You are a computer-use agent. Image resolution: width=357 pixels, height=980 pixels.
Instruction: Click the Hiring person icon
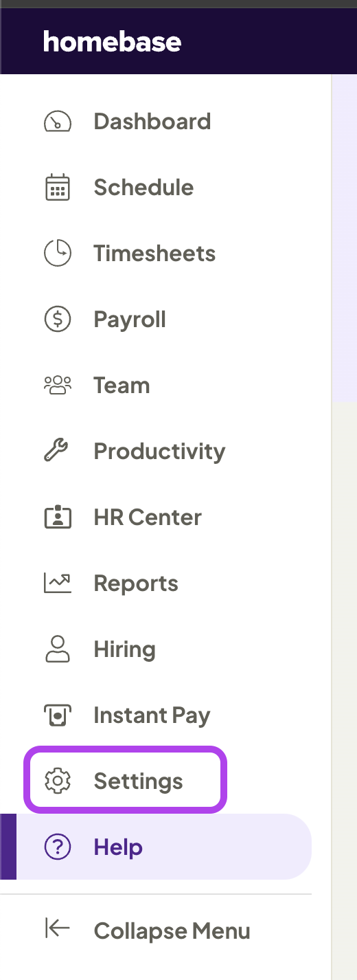(58, 649)
